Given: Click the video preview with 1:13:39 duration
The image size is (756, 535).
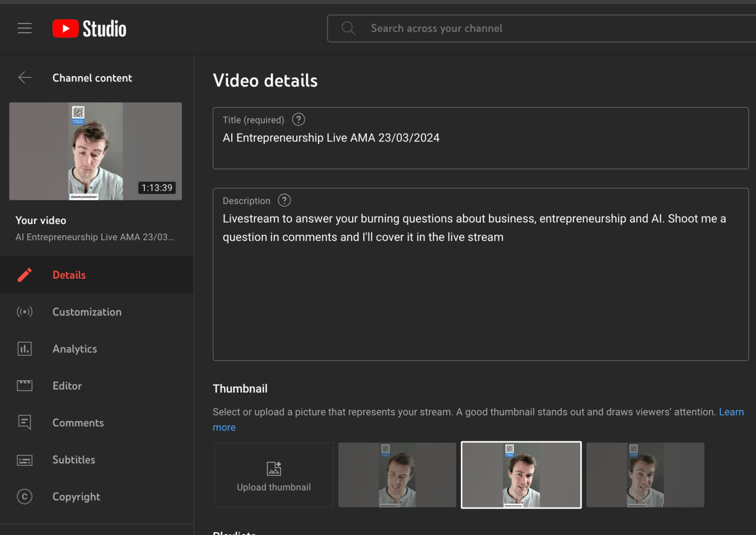Looking at the screenshot, I should click(95, 151).
